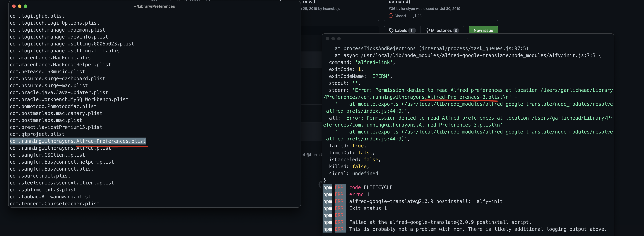Viewport: 644px width, 236px height.
Task: Click the npm ERR! Exit status 1 line
Action: [x=355, y=208]
